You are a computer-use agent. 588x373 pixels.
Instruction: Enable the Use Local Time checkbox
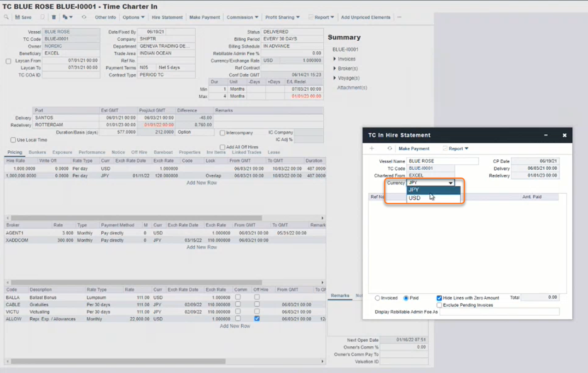pyautogui.click(x=13, y=140)
